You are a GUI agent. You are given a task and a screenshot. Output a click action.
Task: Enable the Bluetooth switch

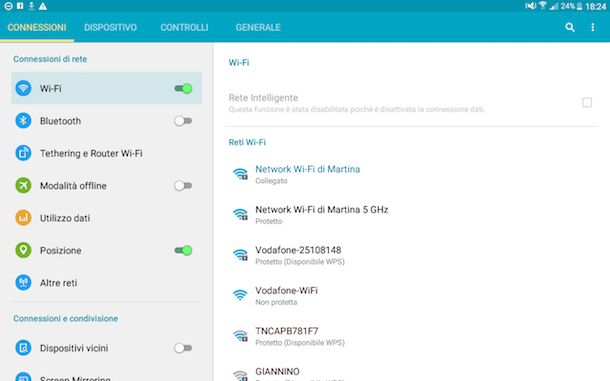[x=183, y=121]
